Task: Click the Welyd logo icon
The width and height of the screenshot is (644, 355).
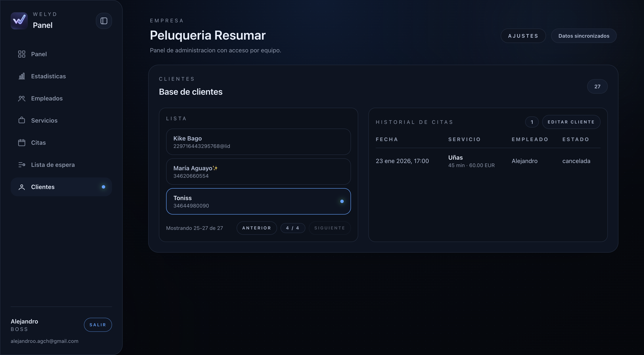Action: point(19,21)
